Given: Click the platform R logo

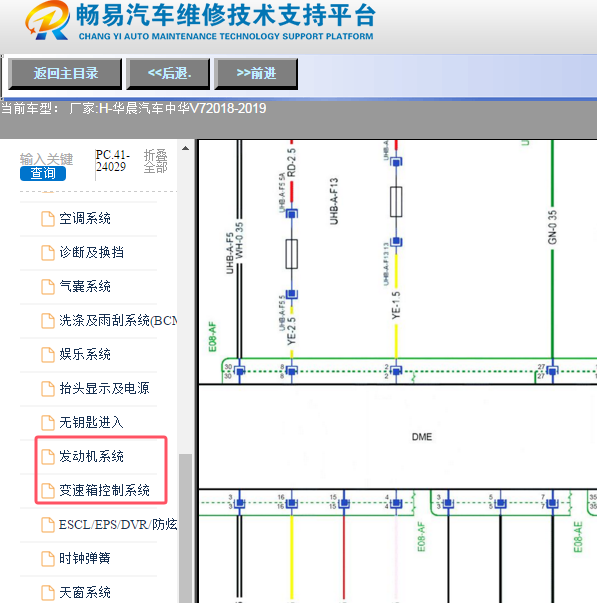Looking at the screenshot, I should tap(48, 20).
